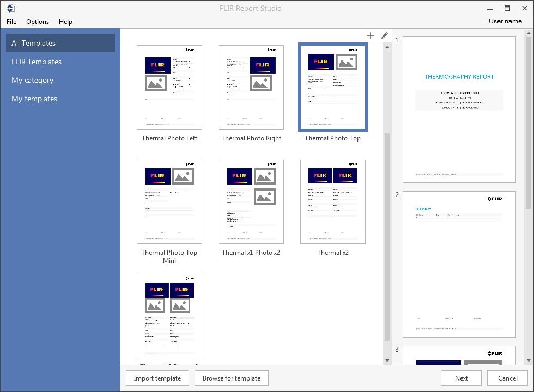Select All Templates category
This screenshot has height=392, width=534.
pos(60,43)
